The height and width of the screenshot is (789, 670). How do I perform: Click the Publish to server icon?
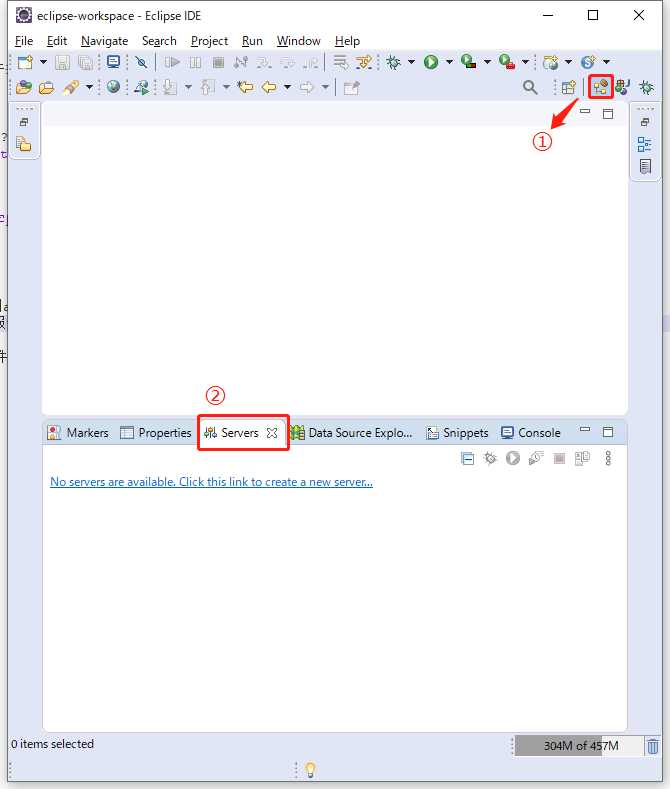582,458
